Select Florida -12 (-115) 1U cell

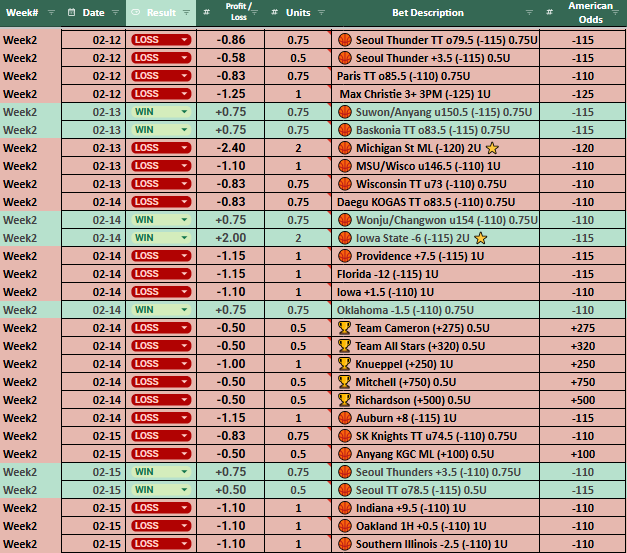[435, 274]
